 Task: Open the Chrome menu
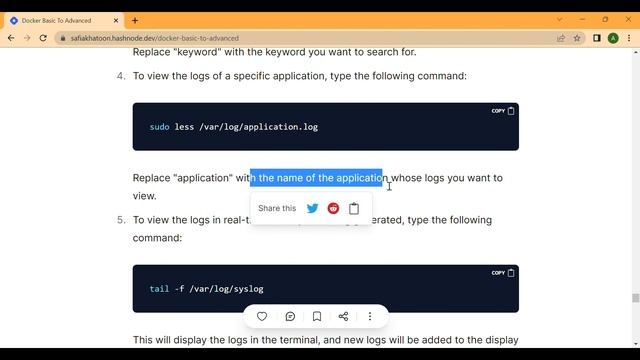[x=629, y=38]
